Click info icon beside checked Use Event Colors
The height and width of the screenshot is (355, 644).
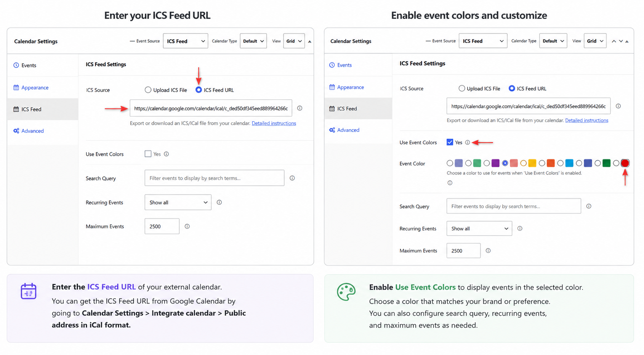coord(468,142)
